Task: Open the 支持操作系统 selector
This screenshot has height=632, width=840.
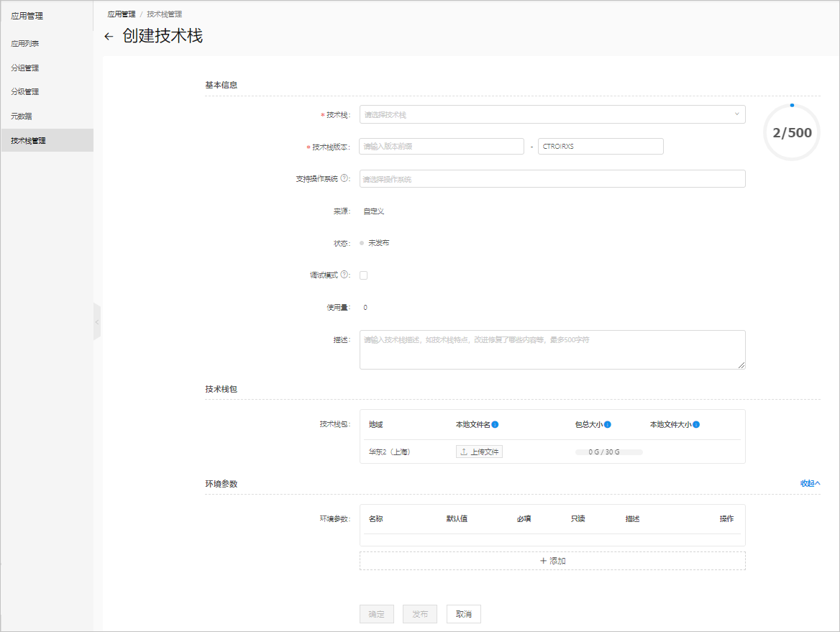Action: [x=552, y=179]
